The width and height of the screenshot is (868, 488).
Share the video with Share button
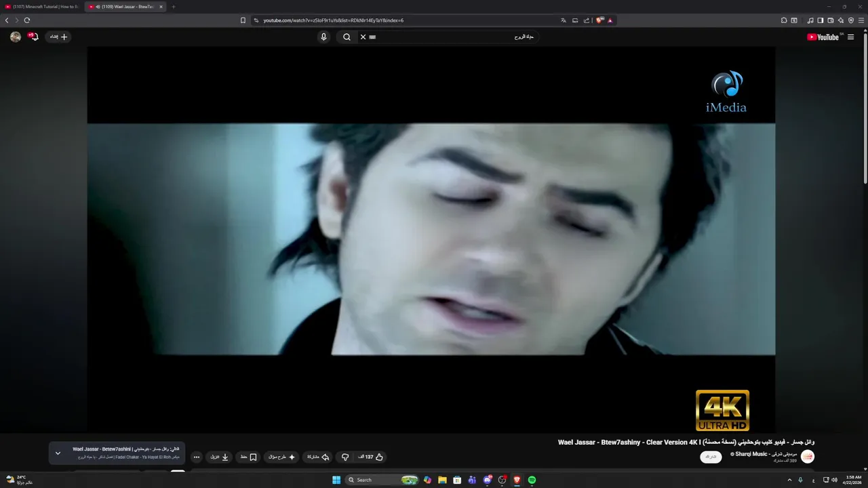[318, 457]
